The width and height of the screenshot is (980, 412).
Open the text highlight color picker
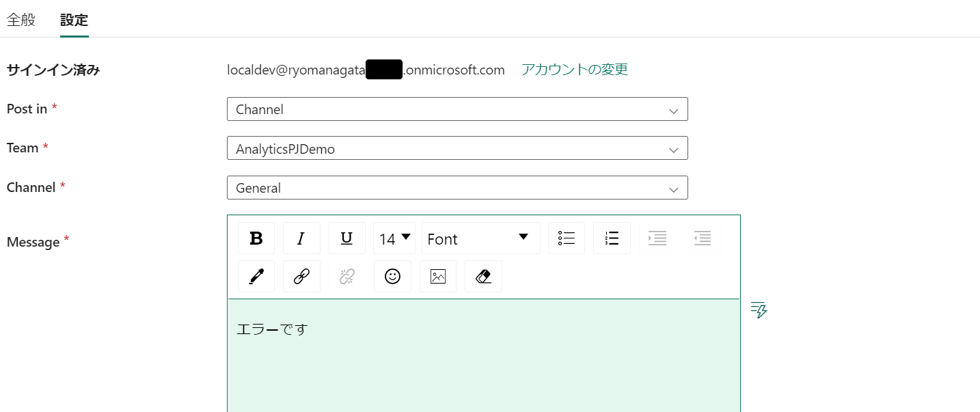coord(256,277)
